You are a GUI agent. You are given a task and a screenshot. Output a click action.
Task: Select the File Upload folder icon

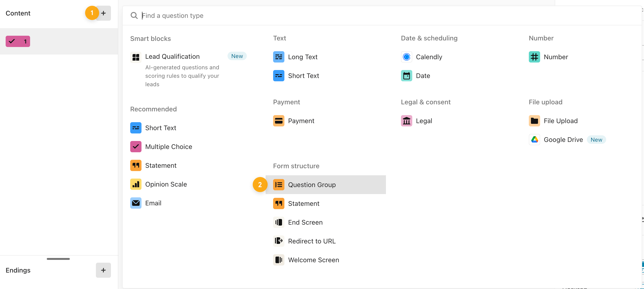[x=534, y=121]
